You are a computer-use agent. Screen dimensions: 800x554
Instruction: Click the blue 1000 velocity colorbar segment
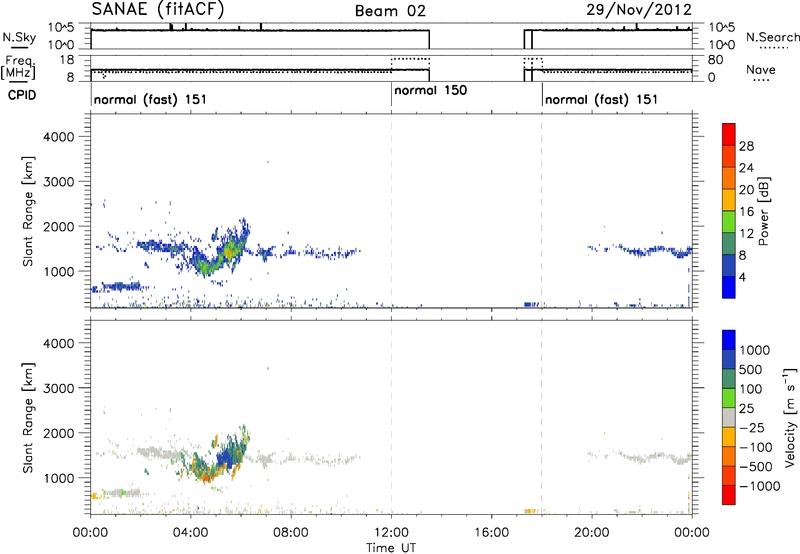point(729,340)
